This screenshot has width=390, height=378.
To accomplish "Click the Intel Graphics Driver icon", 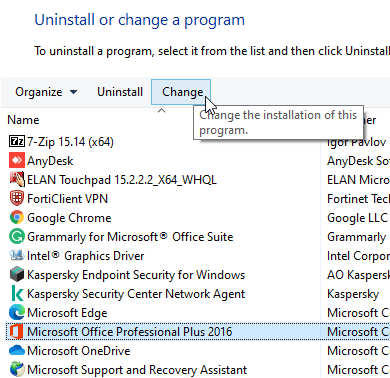I will point(17,256).
